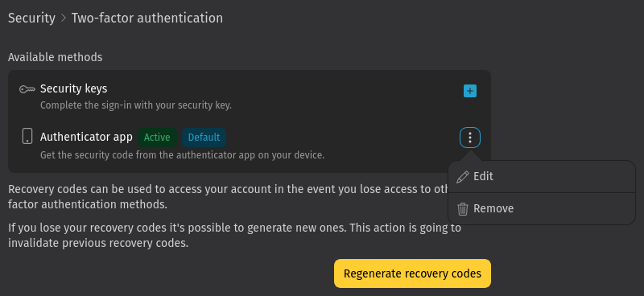Image resolution: width=644 pixels, height=296 pixels.
Task: Choose Edit from the popup menu
Action: pyautogui.click(x=541, y=176)
